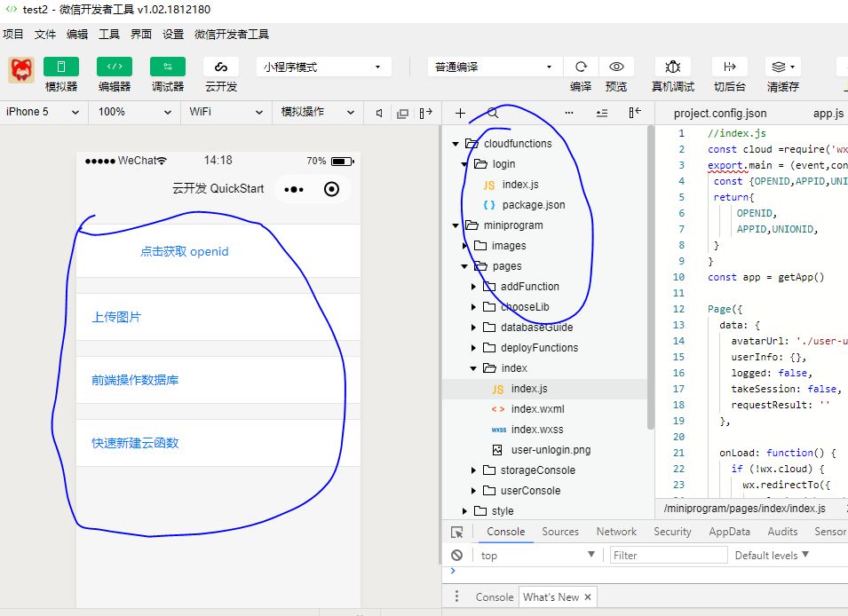The image size is (848, 616).
Task: Tap 上传图片 in simulator
Action: click(x=116, y=317)
